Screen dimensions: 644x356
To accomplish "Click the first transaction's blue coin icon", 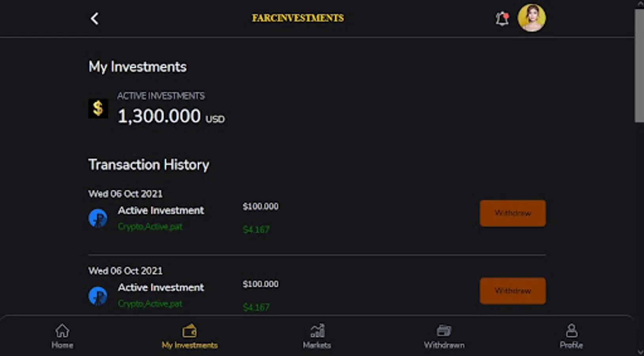I will coord(98,218).
